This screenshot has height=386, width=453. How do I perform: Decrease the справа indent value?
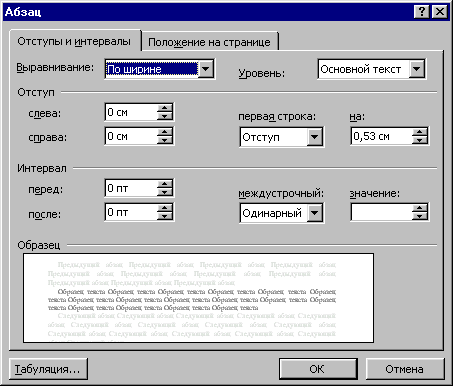pyautogui.click(x=165, y=140)
